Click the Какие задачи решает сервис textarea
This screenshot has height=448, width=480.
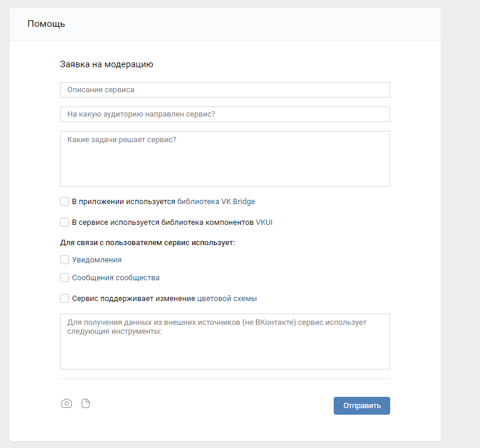click(x=225, y=159)
